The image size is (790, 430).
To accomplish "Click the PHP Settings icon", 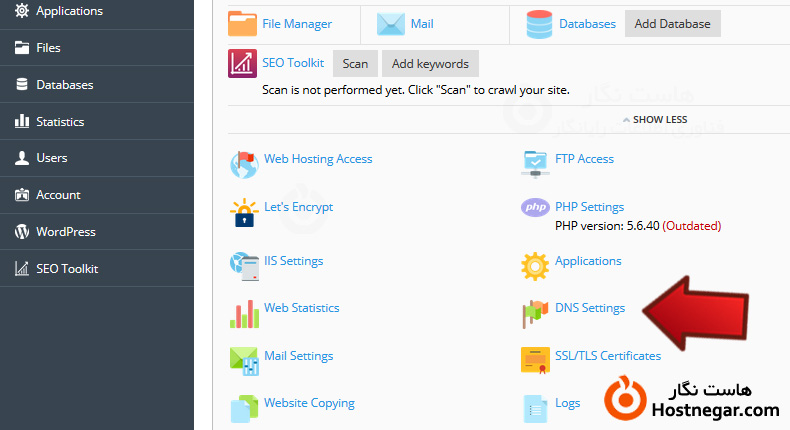I will click(536, 207).
